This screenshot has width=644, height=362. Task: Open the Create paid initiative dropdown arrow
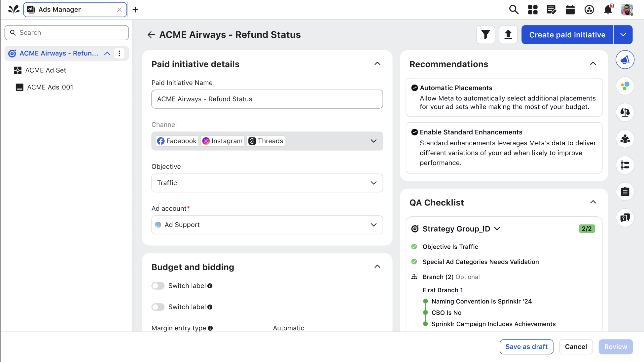(x=623, y=35)
